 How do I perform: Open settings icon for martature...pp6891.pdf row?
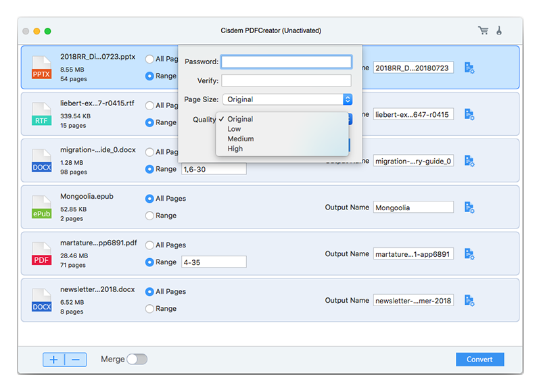469,254
